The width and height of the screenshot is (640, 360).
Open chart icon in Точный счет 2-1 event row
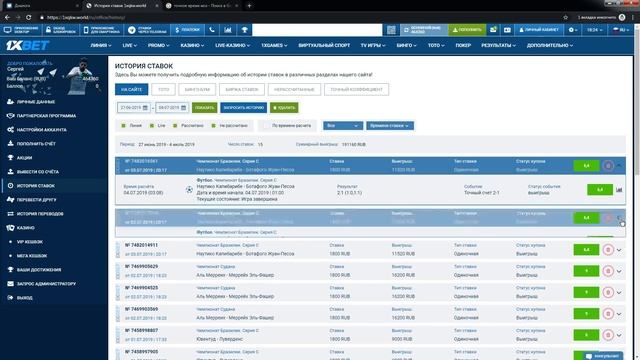tap(619, 189)
